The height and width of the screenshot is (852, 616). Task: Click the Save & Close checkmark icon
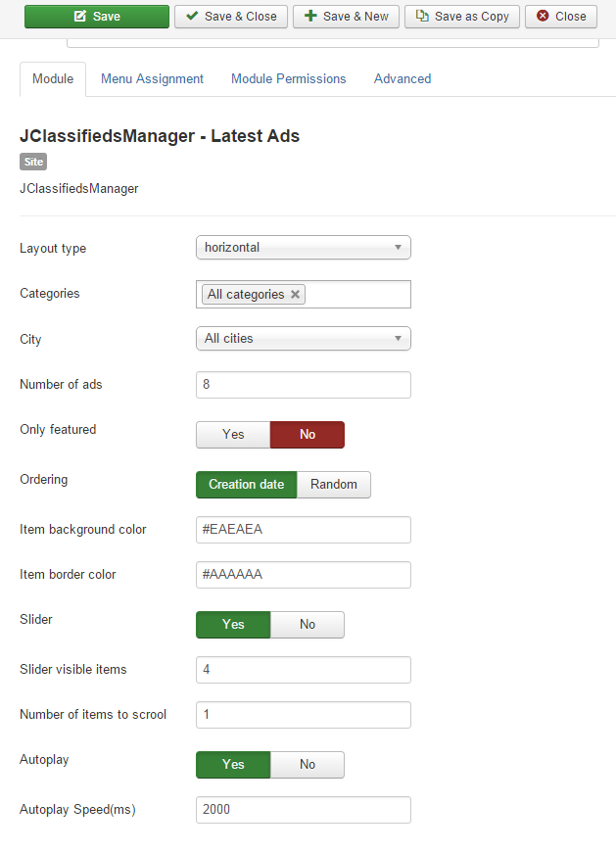click(x=192, y=17)
